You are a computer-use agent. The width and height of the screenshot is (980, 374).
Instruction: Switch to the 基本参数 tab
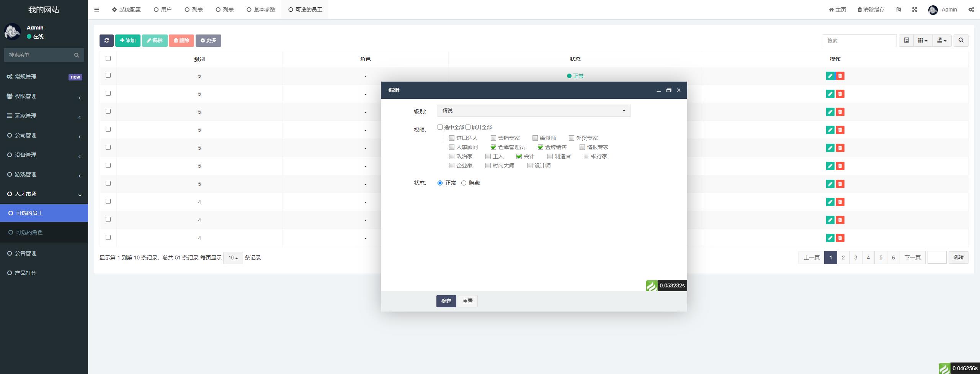[x=261, y=10]
